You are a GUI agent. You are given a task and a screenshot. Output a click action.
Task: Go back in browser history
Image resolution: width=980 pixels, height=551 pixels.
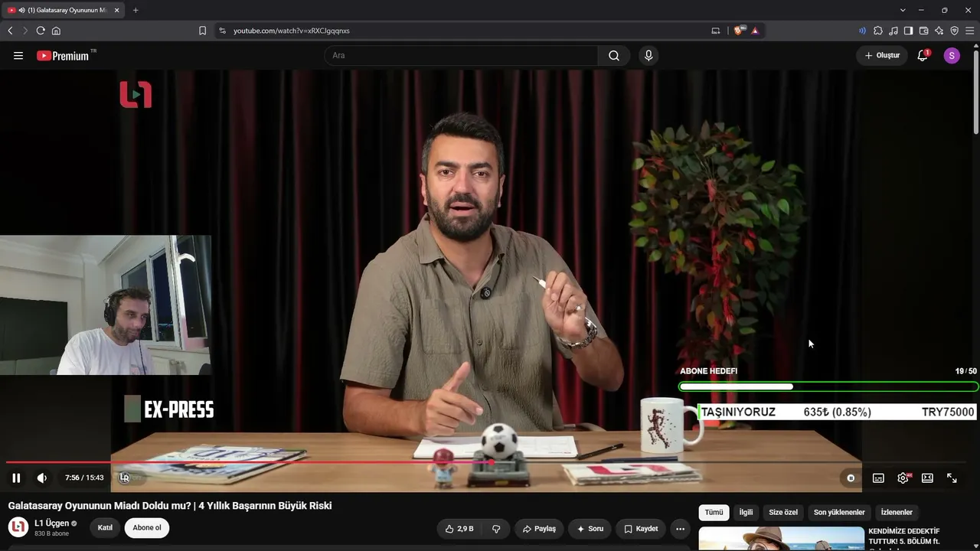point(10,31)
